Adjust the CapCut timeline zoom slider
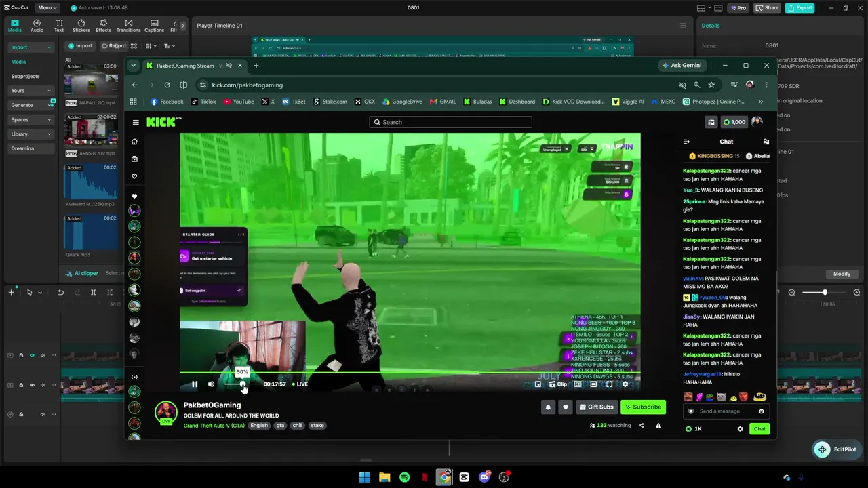The image size is (868, 488). pos(824,292)
